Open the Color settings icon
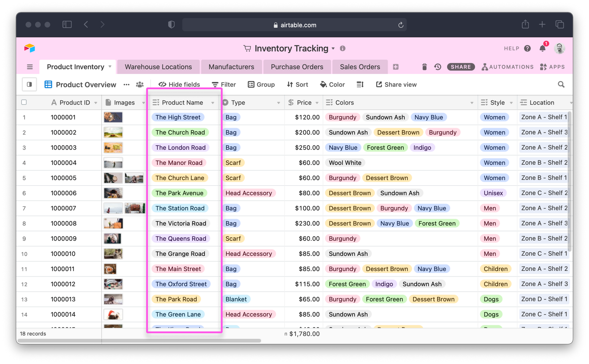The width and height of the screenshot is (589, 364). [x=323, y=85]
